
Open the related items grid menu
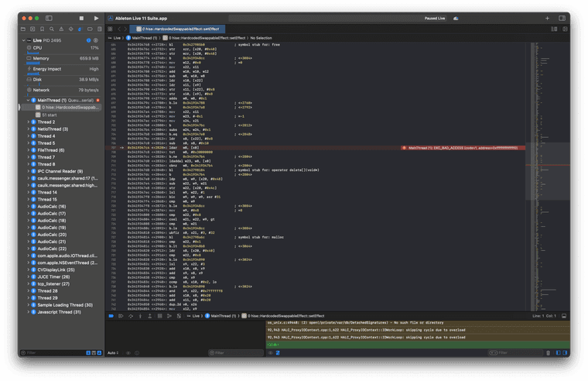coord(110,29)
